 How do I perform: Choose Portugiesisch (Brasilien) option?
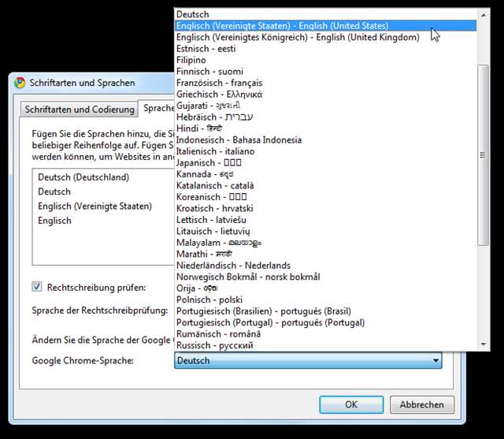click(325, 311)
